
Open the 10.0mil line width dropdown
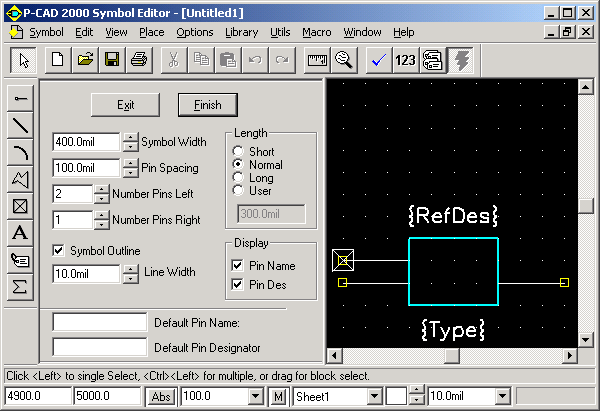tap(502, 396)
